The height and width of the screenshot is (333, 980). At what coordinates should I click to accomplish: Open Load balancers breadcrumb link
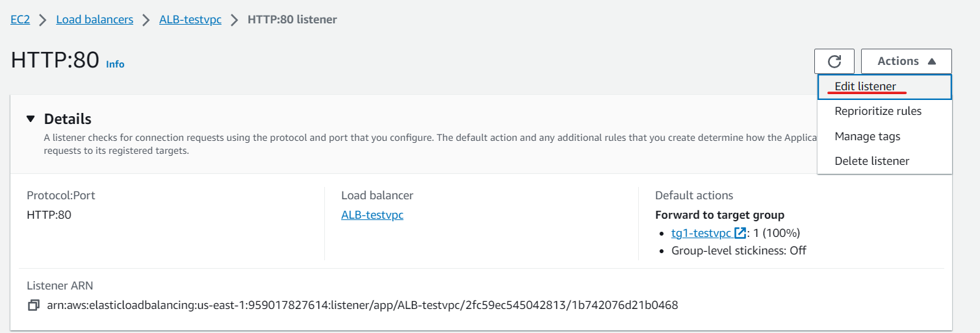(95, 19)
